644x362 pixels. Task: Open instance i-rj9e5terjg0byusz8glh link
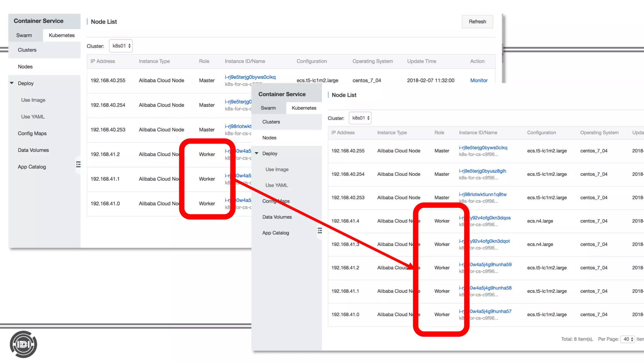coord(482,171)
